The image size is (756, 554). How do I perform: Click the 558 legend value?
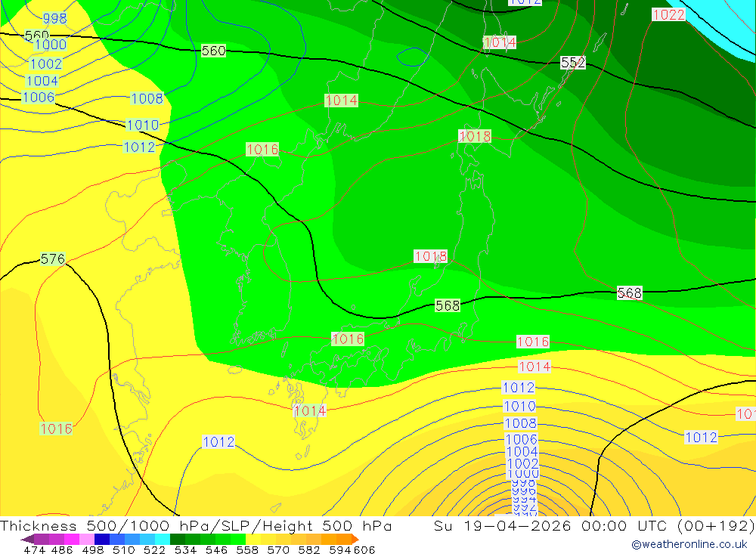tap(247, 550)
